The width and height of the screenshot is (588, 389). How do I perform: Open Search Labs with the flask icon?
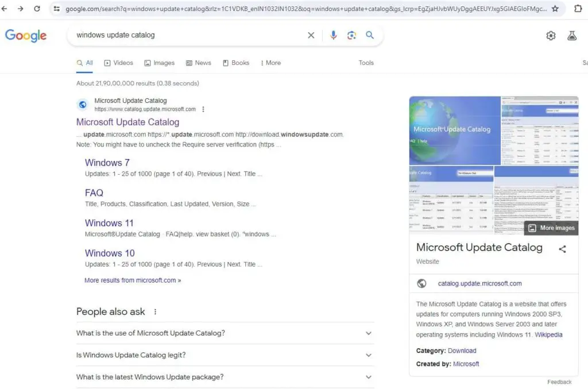pyautogui.click(x=572, y=35)
